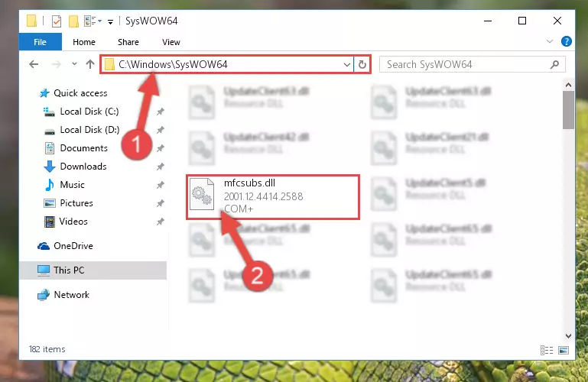588x382 pixels.
Task: Click the pin icon next to Local Disk (C:)
Action: 160,112
